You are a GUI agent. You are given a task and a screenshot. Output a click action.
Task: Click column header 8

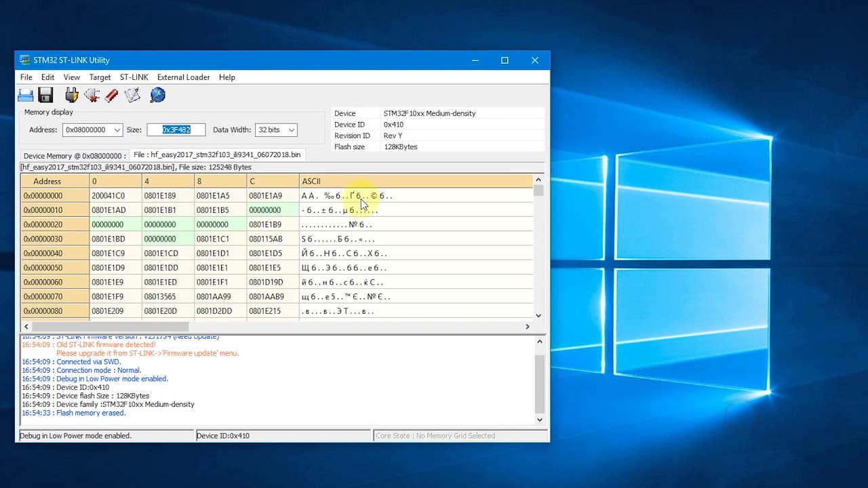[x=220, y=181]
